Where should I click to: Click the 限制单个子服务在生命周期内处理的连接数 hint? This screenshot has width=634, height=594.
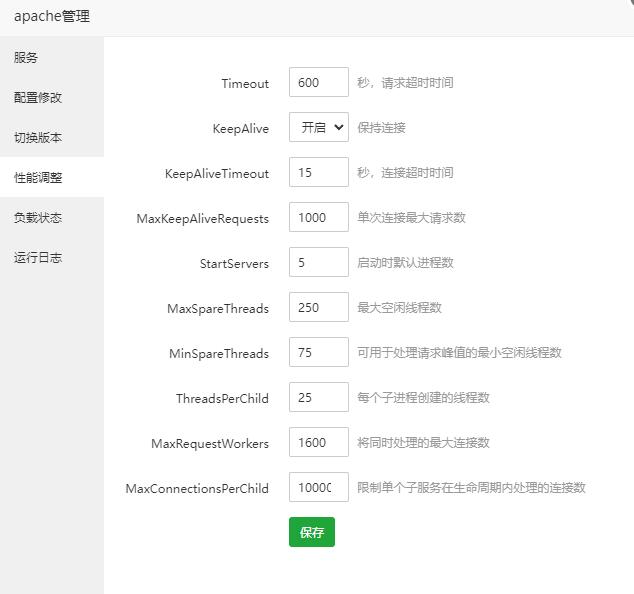[x=471, y=488]
